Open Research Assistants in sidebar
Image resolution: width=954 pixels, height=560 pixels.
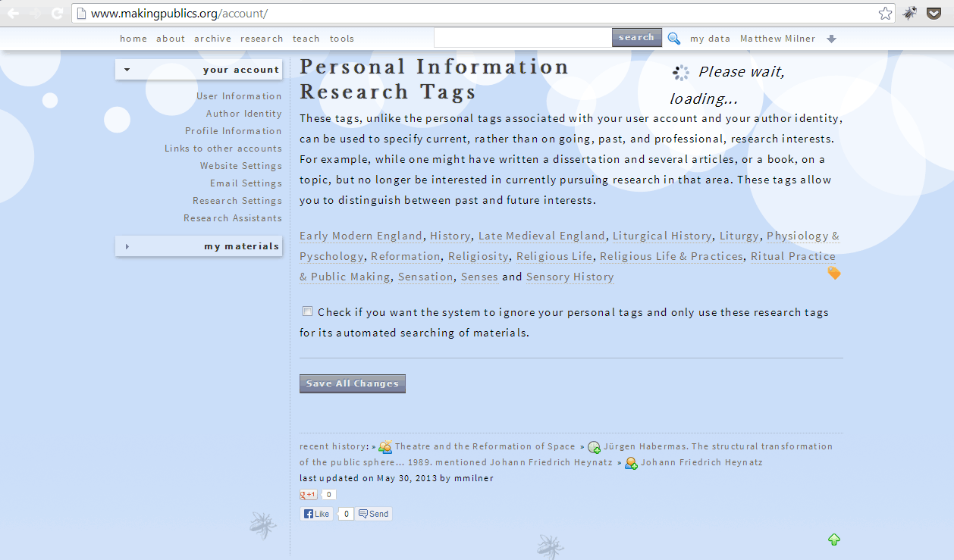233,218
